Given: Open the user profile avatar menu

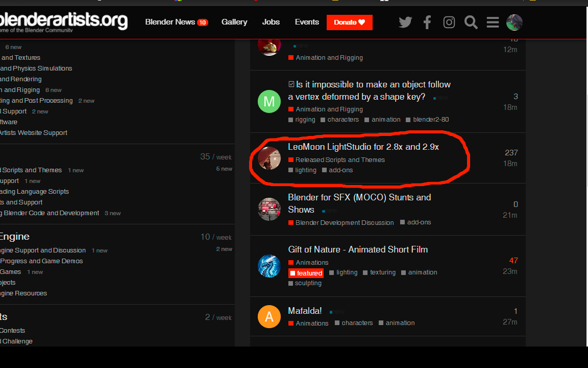Looking at the screenshot, I should coord(514,22).
